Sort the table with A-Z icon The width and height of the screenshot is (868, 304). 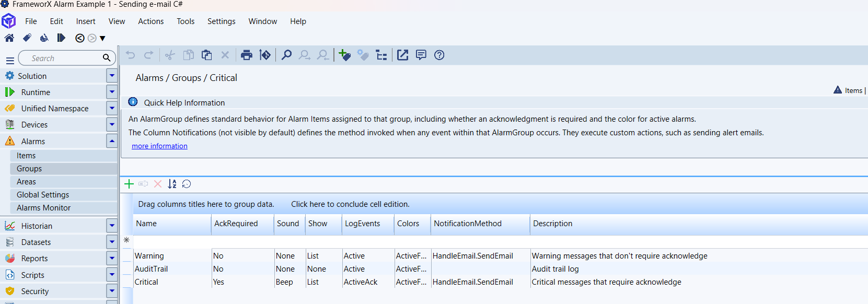tap(172, 184)
